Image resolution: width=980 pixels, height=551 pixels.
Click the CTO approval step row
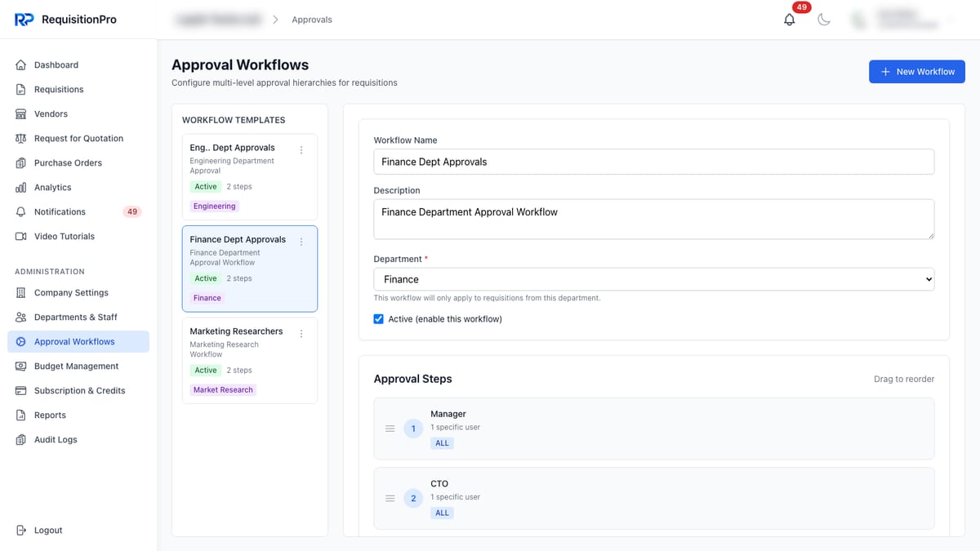click(x=653, y=498)
